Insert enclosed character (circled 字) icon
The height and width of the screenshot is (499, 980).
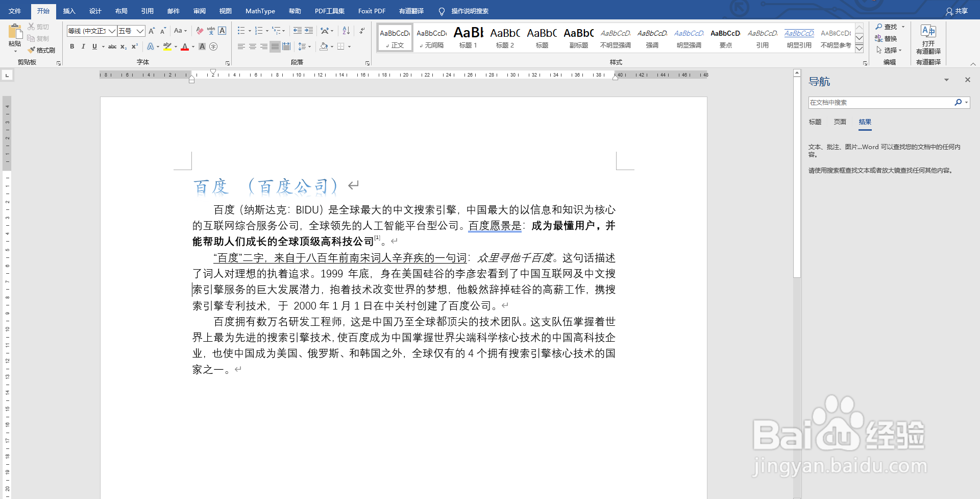pyautogui.click(x=213, y=46)
